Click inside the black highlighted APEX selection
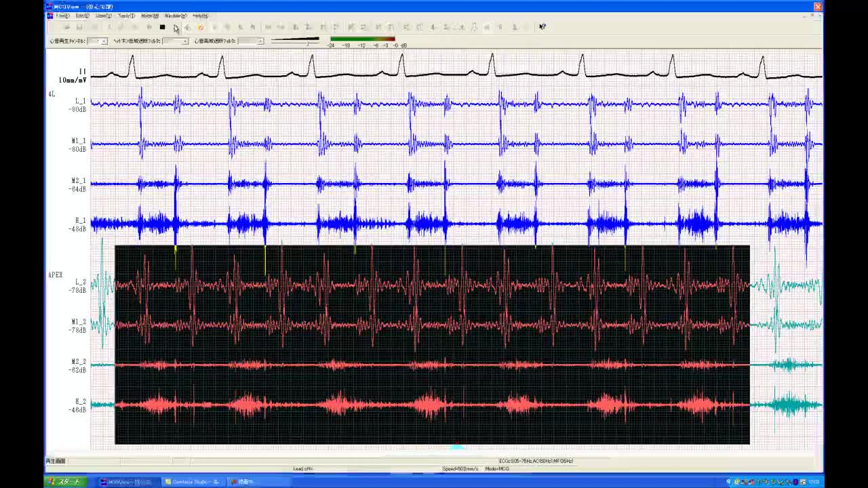868x488 pixels. (432, 344)
